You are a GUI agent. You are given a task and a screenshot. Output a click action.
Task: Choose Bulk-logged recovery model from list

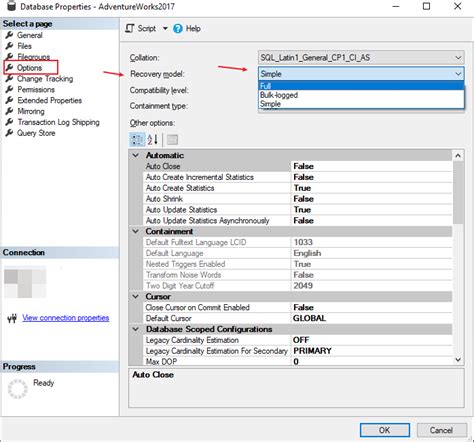point(361,95)
